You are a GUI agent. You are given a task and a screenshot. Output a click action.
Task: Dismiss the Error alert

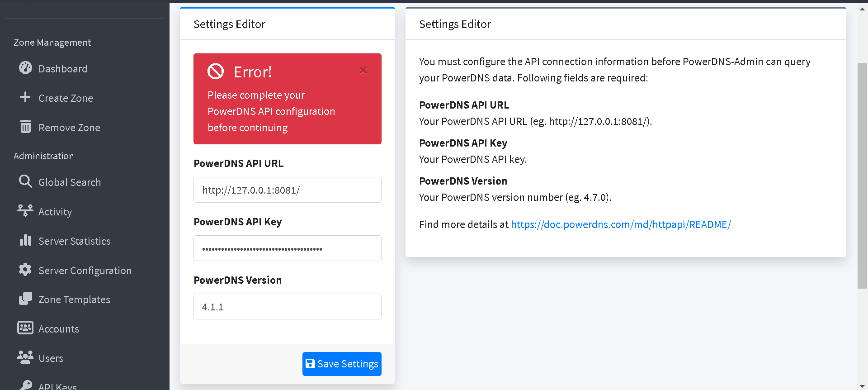click(363, 71)
